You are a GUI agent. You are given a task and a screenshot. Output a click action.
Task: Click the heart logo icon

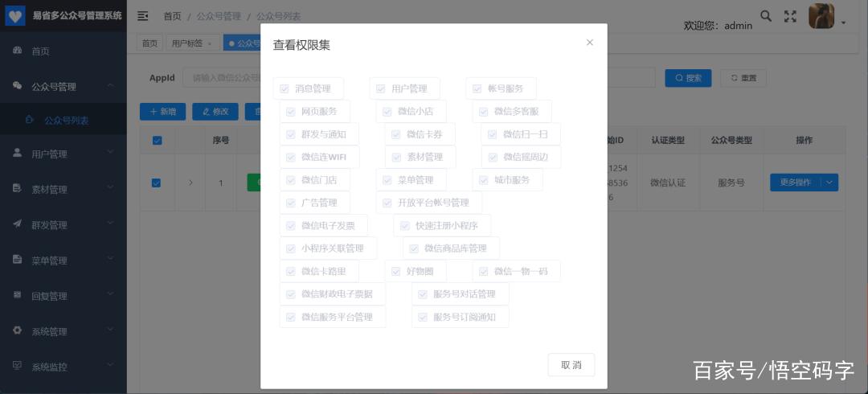click(15, 16)
